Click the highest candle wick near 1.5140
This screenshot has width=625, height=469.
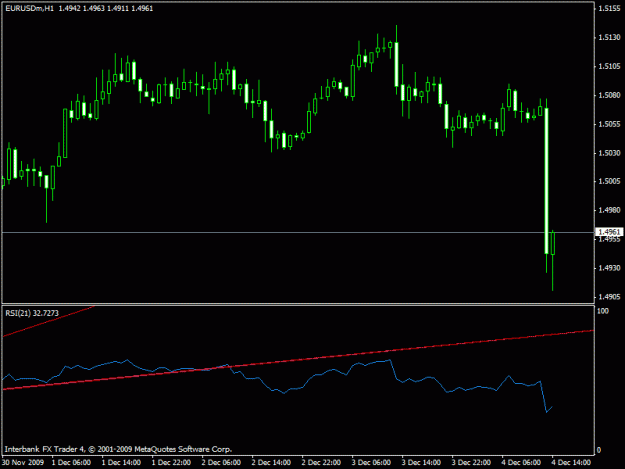(x=396, y=33)
